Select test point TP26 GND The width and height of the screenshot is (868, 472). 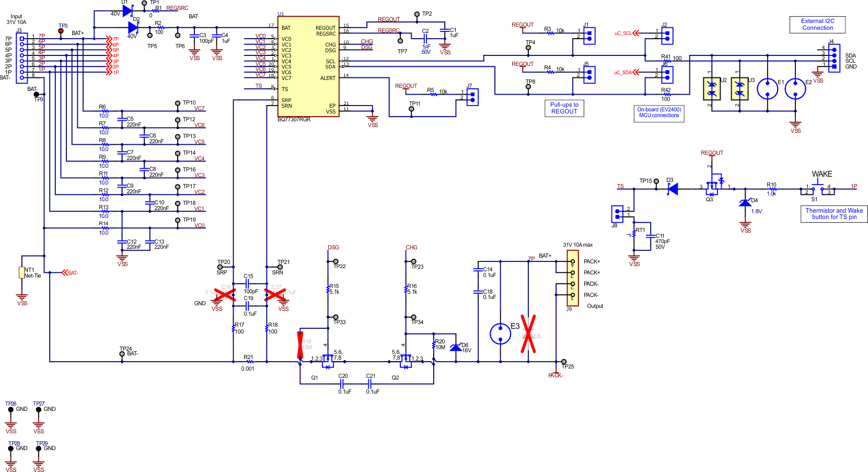[x=10, y=409]
